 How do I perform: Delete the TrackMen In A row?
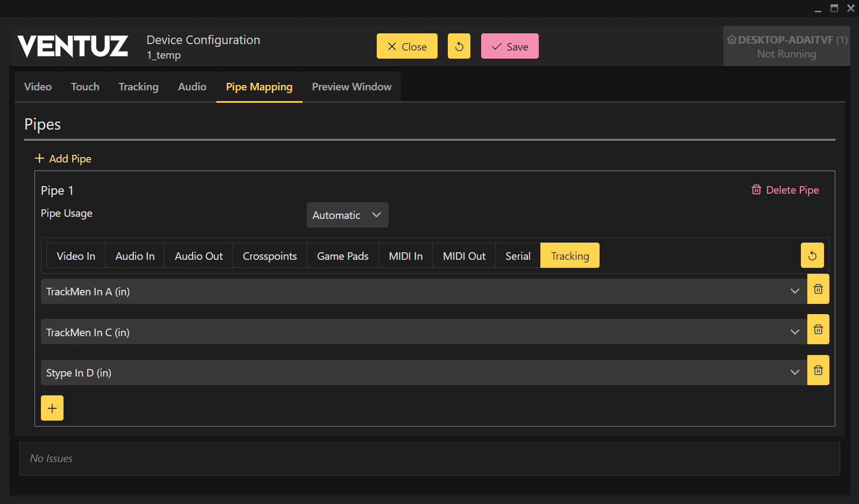tap(818, 289)
